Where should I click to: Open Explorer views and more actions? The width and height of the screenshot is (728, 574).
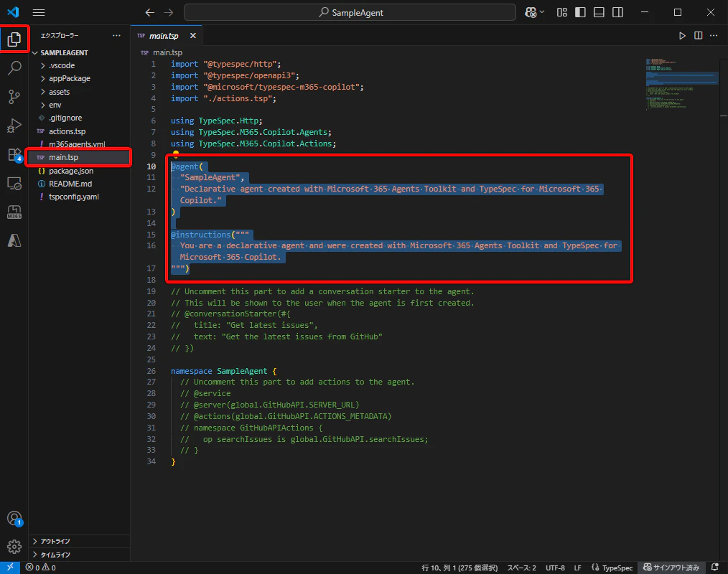point(116,36)
